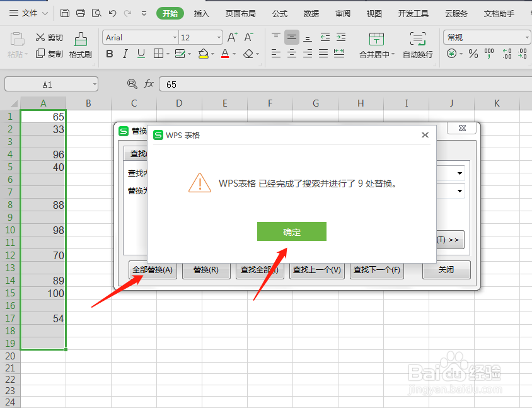Open the Arial font name dropdown
This screenshot has width=532, height=408.
[x=175, y=37]
